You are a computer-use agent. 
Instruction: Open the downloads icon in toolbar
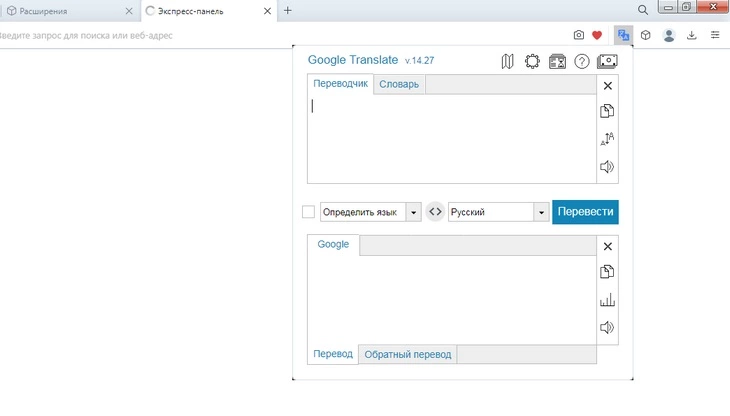(692, 35)
